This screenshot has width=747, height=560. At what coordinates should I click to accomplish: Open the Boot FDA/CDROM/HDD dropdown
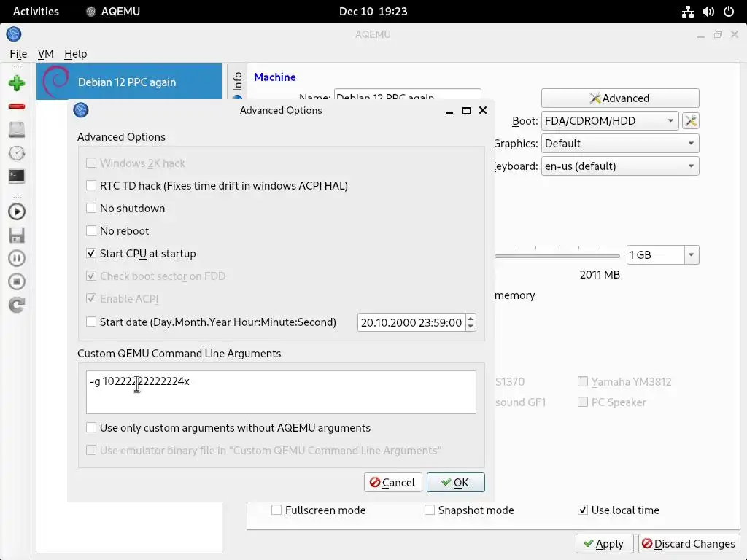tap(610, 121)
